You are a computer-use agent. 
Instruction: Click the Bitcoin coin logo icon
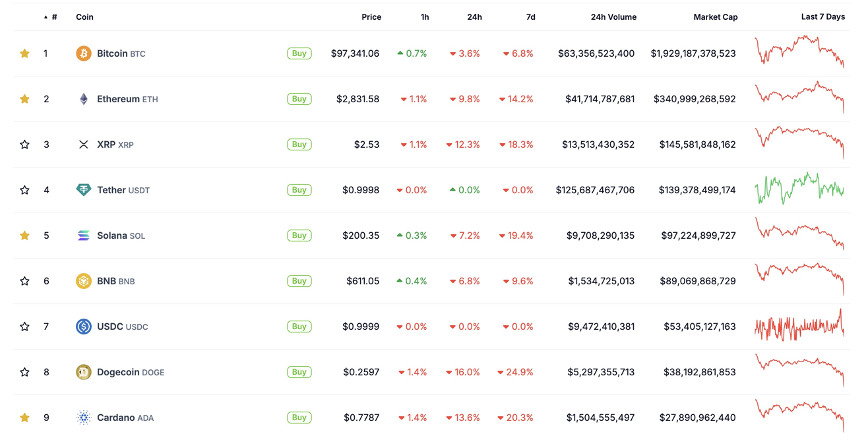click(x=83, y=53)
